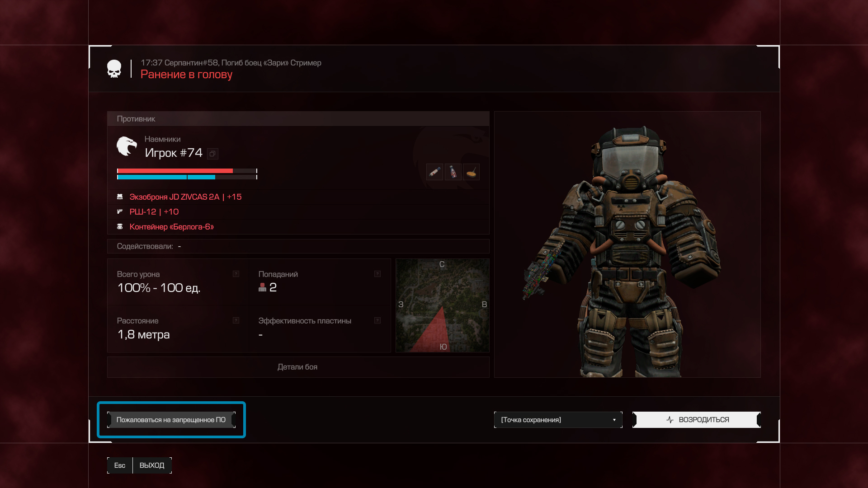Select the bottle consumable icon
The height and width of the screenshot is (488, 868).
[453, 172]
